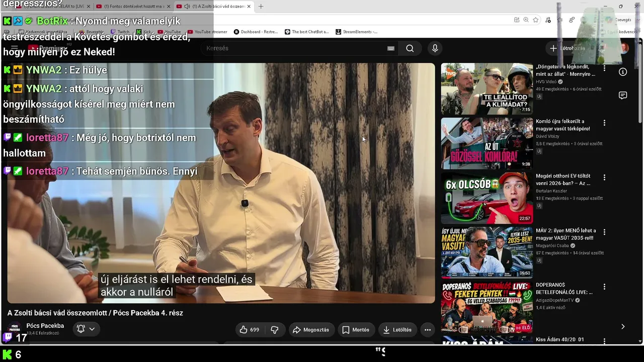This screenshot has height=362, width=644.
Task: Open the browser media control music icon
Action: click(x=548, y=20)
